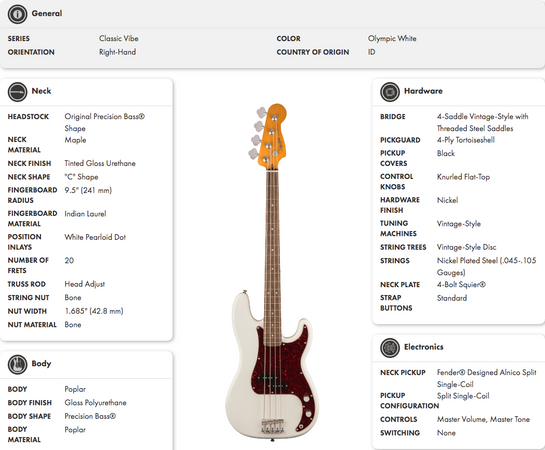Click the number of frets value '20'
545x450 pixels.
coord(69,261)
